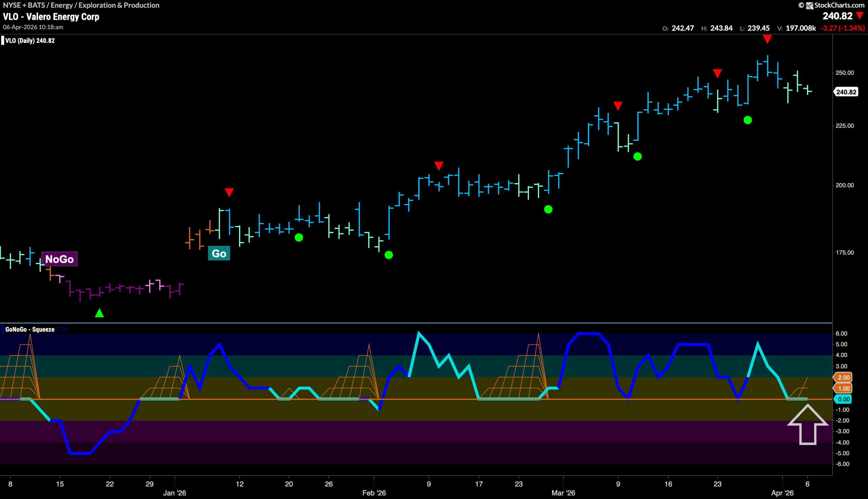Click the 6.00 oscillator axis label
The width and height of the screenshot is (868, 499).
pos(842,333)
